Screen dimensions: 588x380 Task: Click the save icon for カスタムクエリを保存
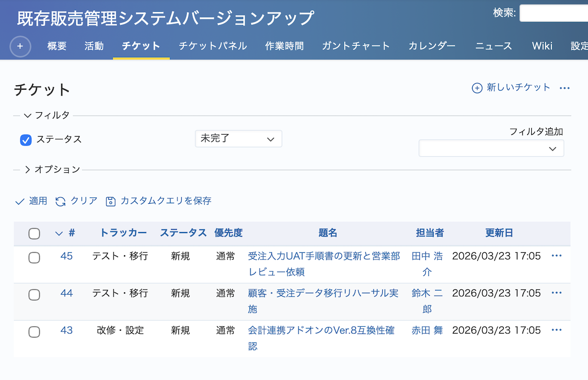click(111, 201)
